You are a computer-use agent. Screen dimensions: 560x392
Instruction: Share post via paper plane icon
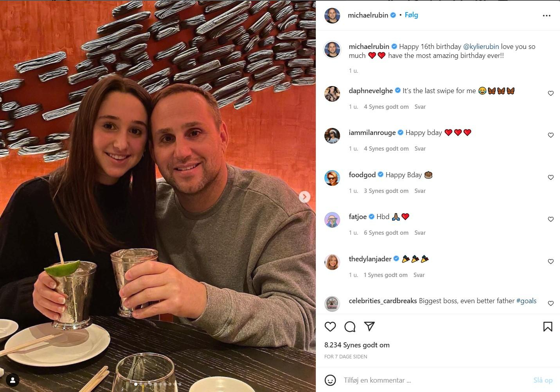coord(369,326)
